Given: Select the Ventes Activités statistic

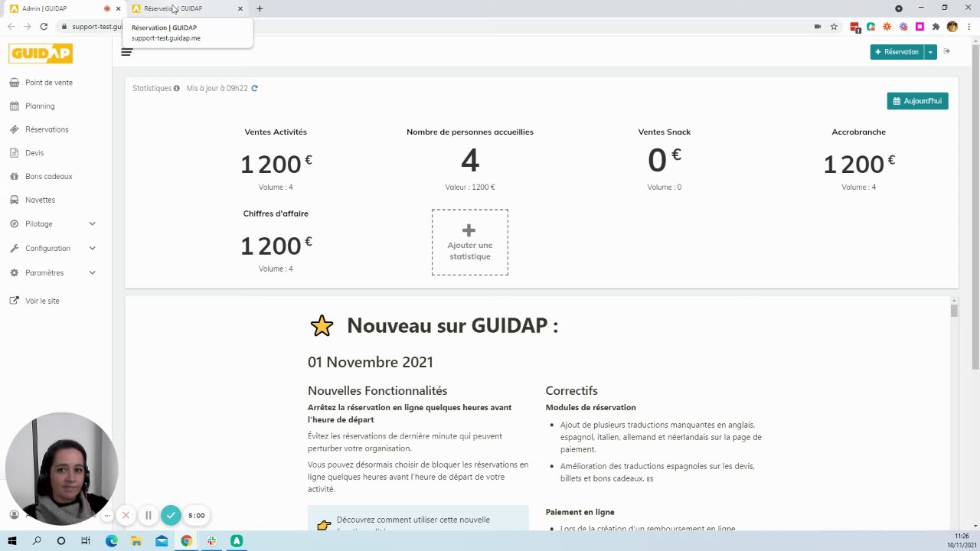Looking at the screenshot, I should (276, 160).
